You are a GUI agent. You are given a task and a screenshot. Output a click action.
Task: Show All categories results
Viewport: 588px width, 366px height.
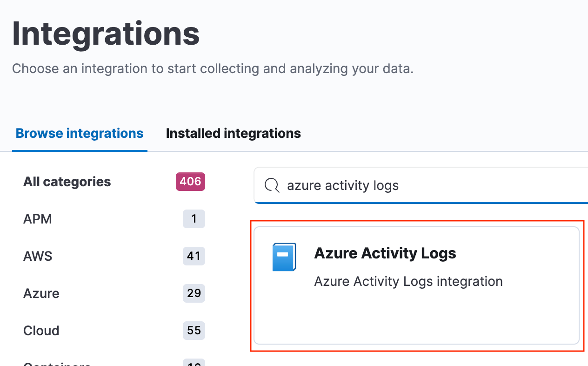[x=67, y=182]
